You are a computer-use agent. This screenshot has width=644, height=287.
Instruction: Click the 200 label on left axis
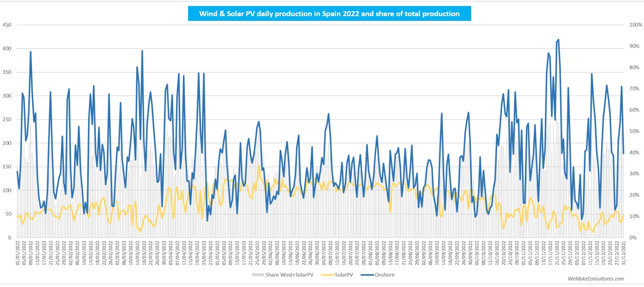click(6, 143)
